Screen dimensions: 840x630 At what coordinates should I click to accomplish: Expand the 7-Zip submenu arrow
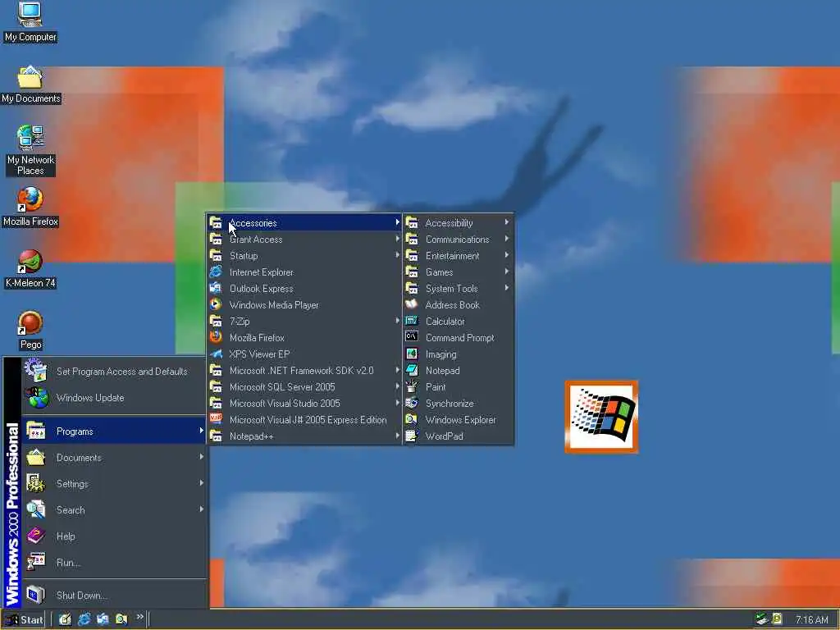[x=397, y=321]
